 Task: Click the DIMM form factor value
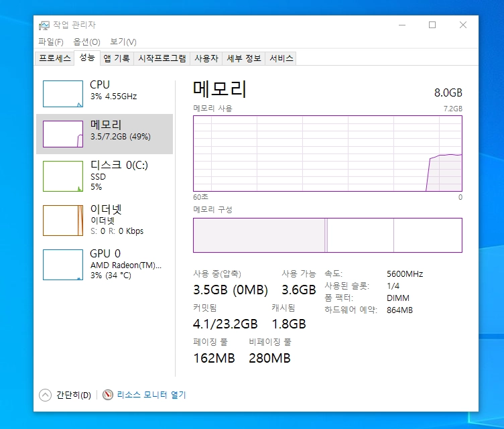(x=398, y=298)
